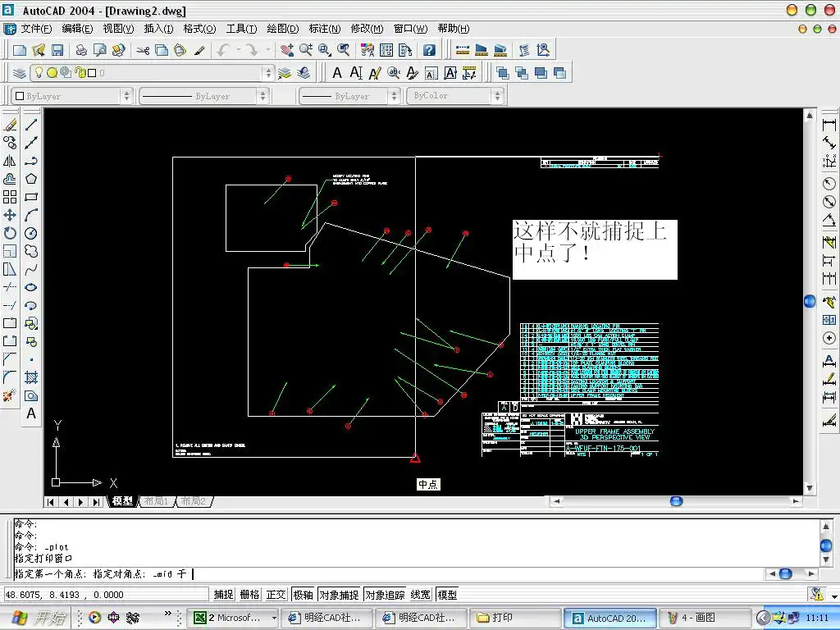840x630 pixels.
Task: Open the 修改(M) menu
Action: (367, 29)
